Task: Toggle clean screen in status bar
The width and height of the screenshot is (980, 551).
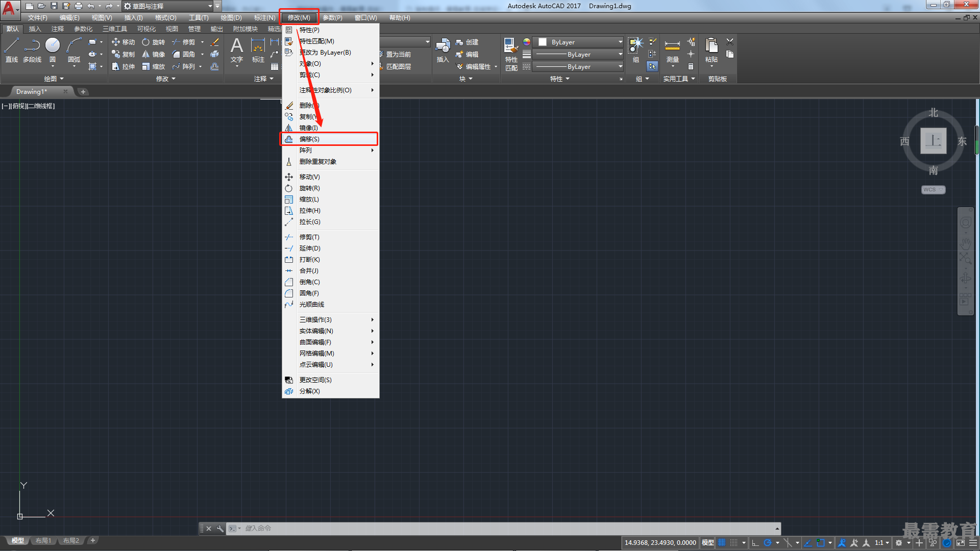Action: pyautogui.click(x=961, y=543)
